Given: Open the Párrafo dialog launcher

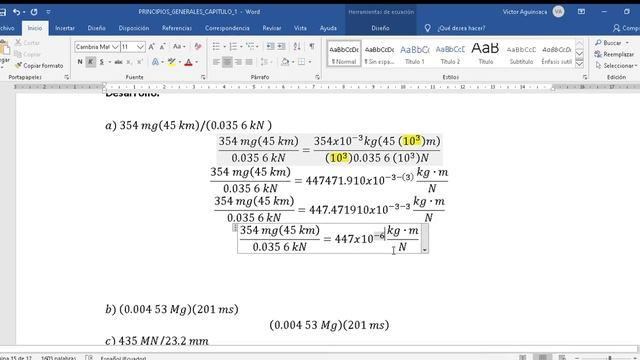Looking at the screenshot, I should tap(317, 77).
